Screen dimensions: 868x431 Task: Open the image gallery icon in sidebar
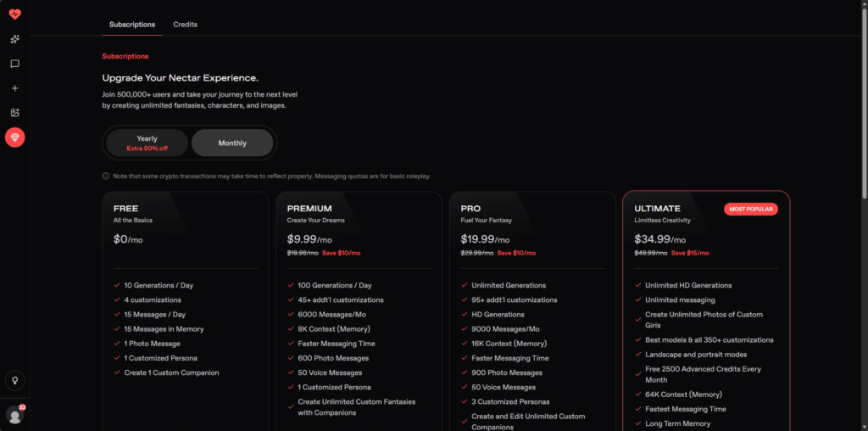[15, 113]
